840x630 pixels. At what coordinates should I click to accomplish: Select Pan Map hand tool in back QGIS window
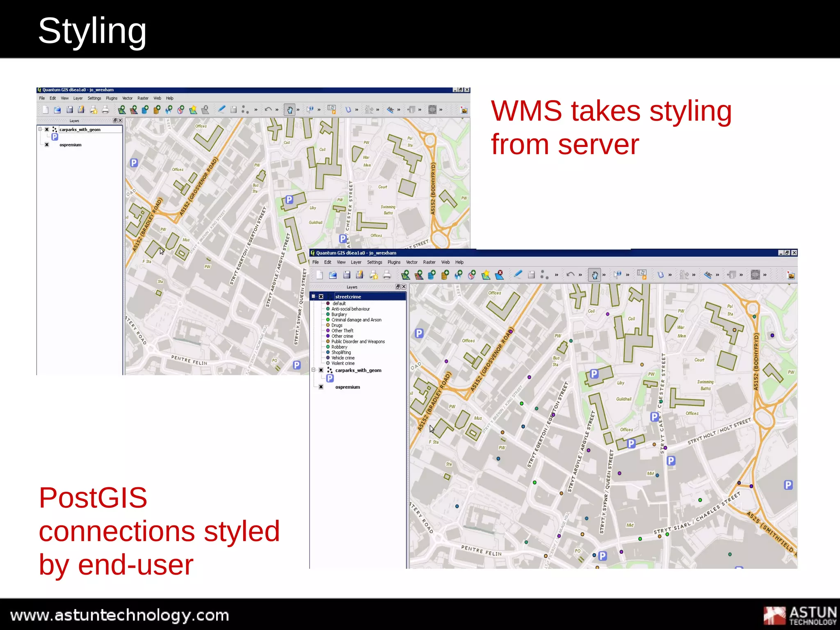pyautogui.click(x=290, y=110)
